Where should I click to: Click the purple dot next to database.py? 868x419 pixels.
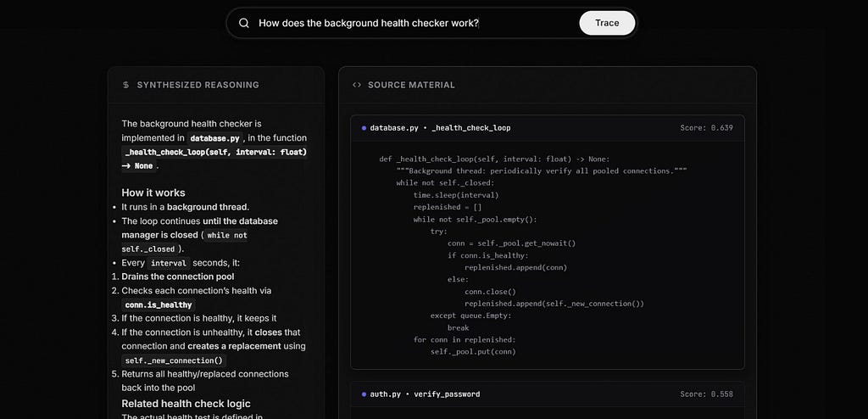pos(364,128)
